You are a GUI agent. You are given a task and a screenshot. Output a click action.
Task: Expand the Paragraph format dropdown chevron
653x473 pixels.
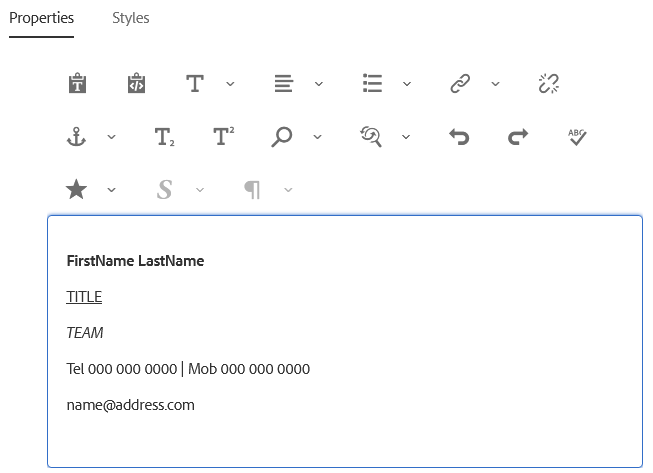(288, 190)
